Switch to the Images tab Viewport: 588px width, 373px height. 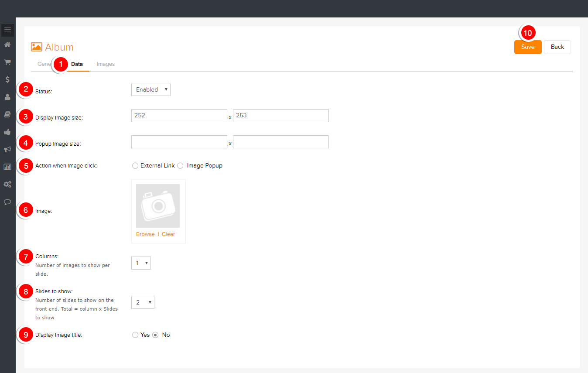point(106,64)
